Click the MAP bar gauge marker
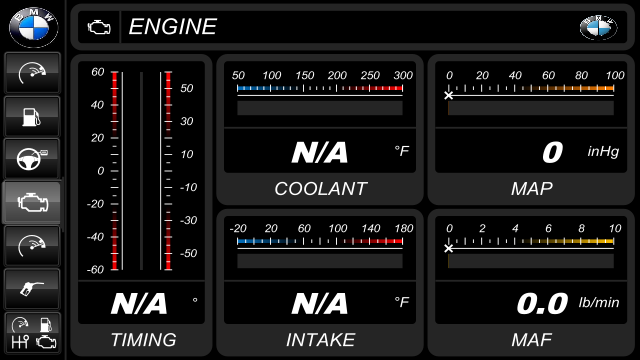This screenshot has height=360, width=640. (x=449, y=96)
